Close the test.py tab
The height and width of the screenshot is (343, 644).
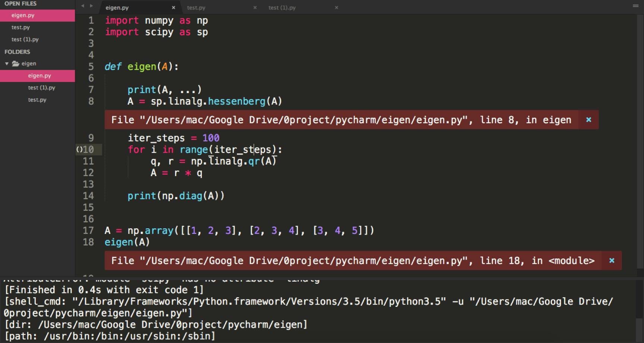tap(255, 7)
